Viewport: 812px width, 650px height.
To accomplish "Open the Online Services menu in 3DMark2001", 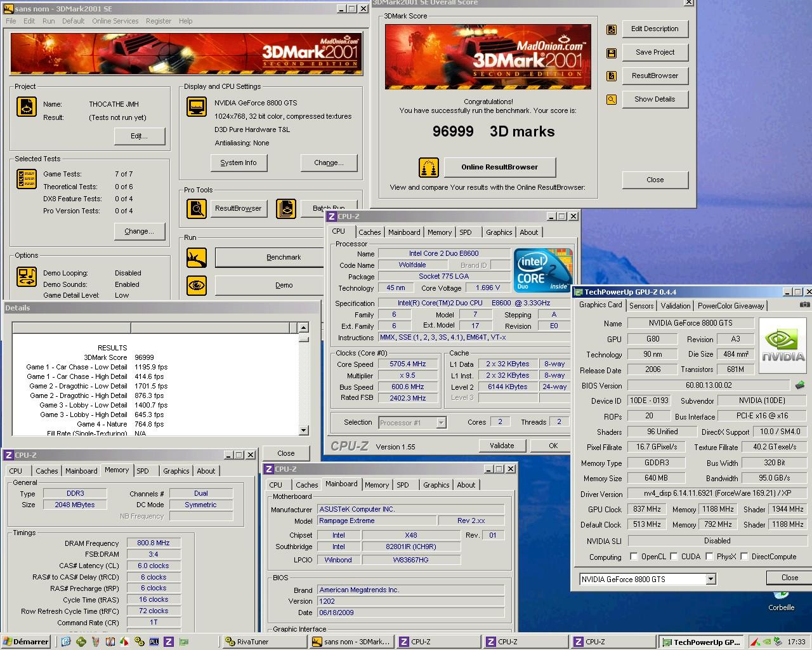I will point(115,21).
